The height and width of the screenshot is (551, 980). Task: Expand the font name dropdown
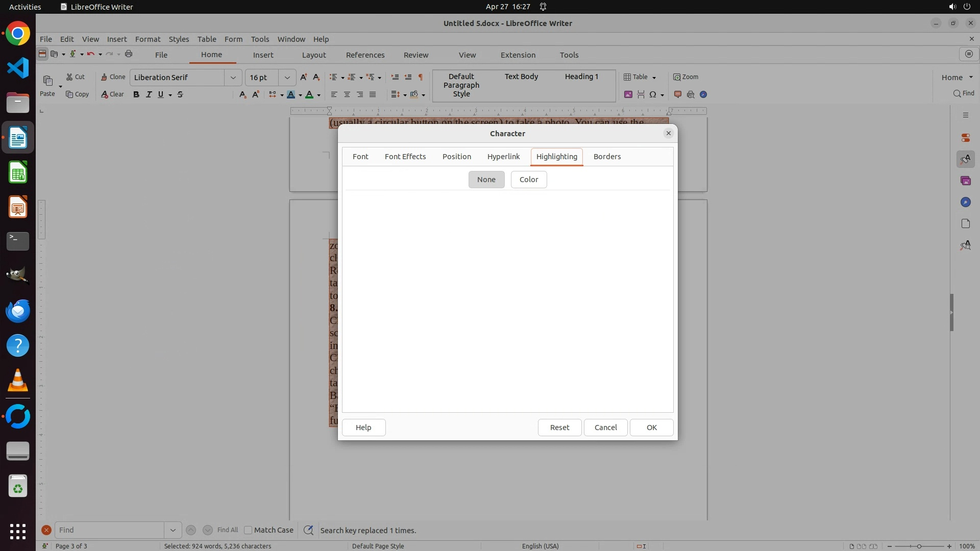[x=233, y=78]
